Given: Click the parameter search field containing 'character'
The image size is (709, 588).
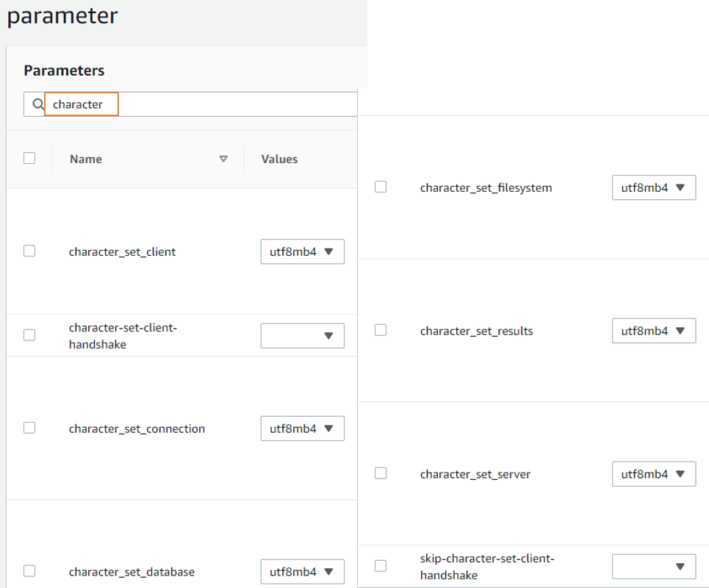Looking at the screenshot, I should tap(190, 104).
